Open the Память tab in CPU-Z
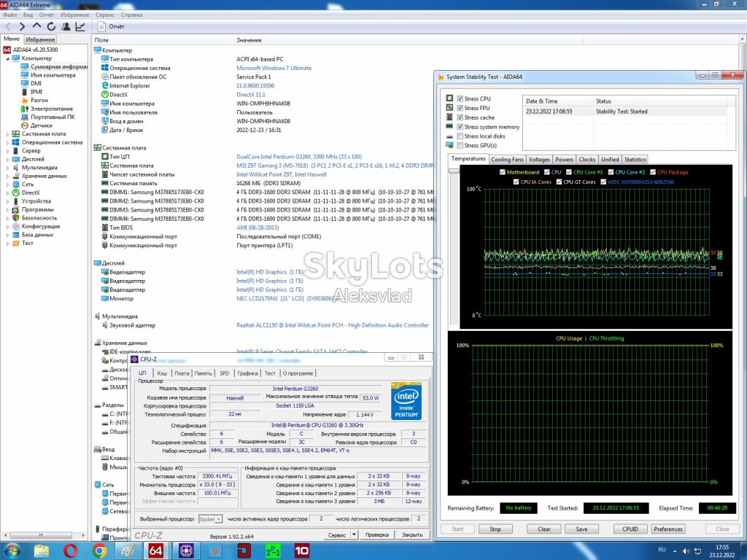Screen dimensions: 747x560 pos(203,373)
